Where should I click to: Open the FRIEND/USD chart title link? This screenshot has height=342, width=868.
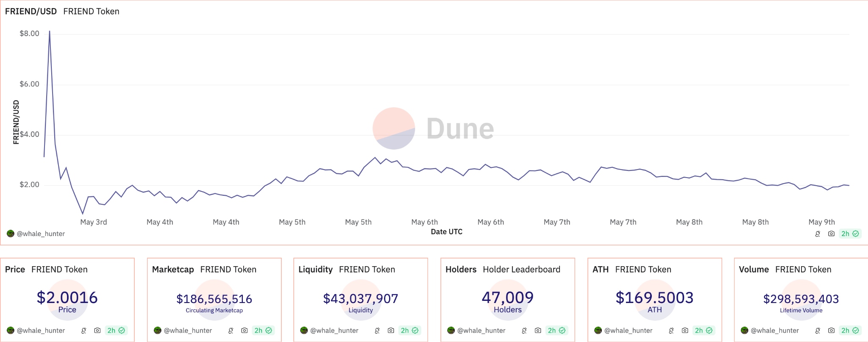[31, 11]
